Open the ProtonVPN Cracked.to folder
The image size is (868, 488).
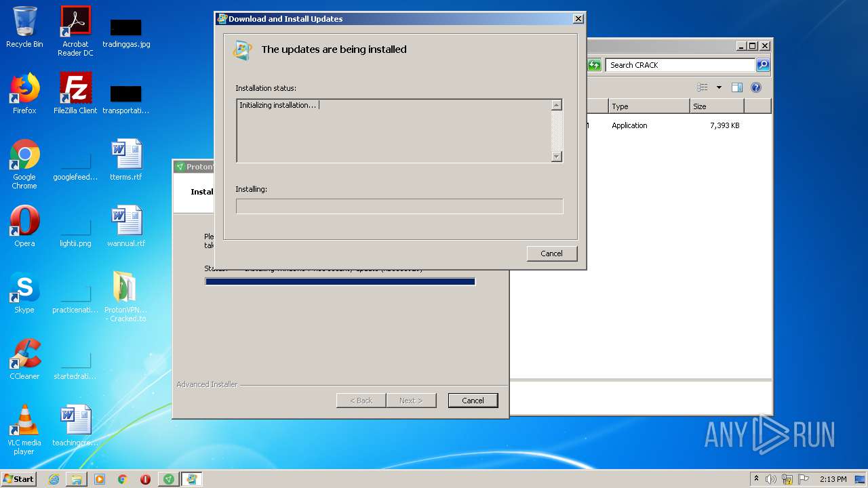pos(126,297)
